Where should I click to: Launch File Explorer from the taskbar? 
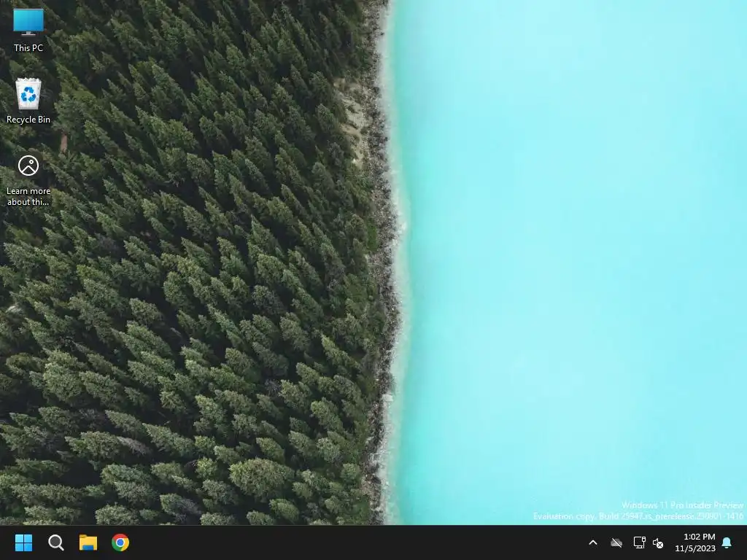(x=88, y=542)
